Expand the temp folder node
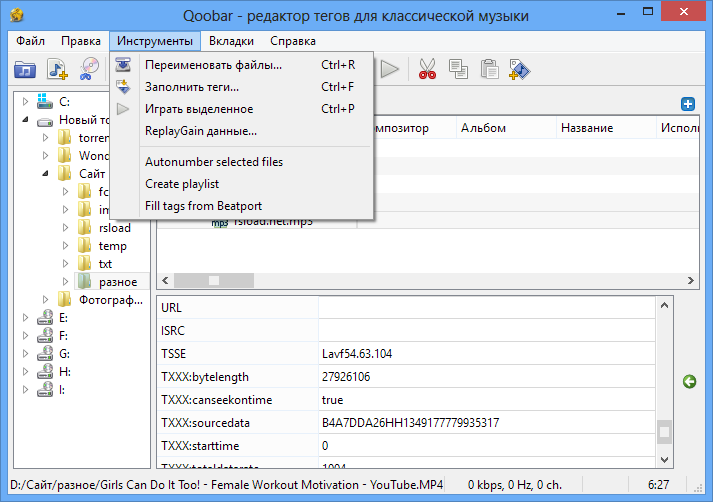The width and height of the screenshot is (713, 502). coord(65,246)
